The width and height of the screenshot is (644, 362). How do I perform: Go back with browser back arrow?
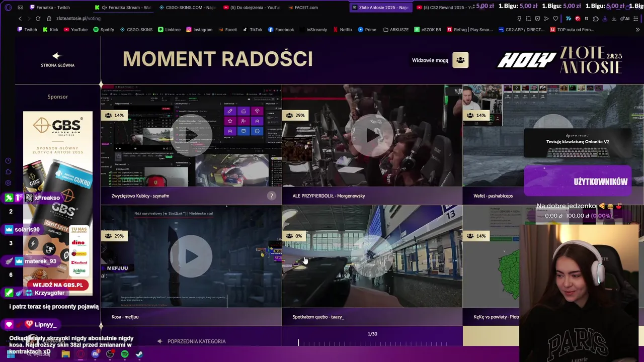pyautogui.click(x=20, y=19)
